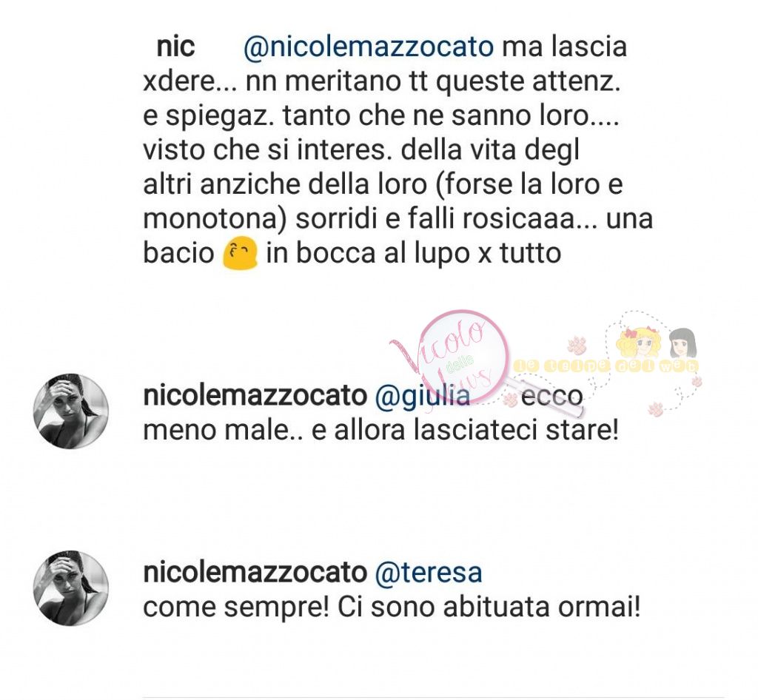
Task: Select the 'come sempre! Ci sono abituata ormai!' text
Action: [392, 608]
